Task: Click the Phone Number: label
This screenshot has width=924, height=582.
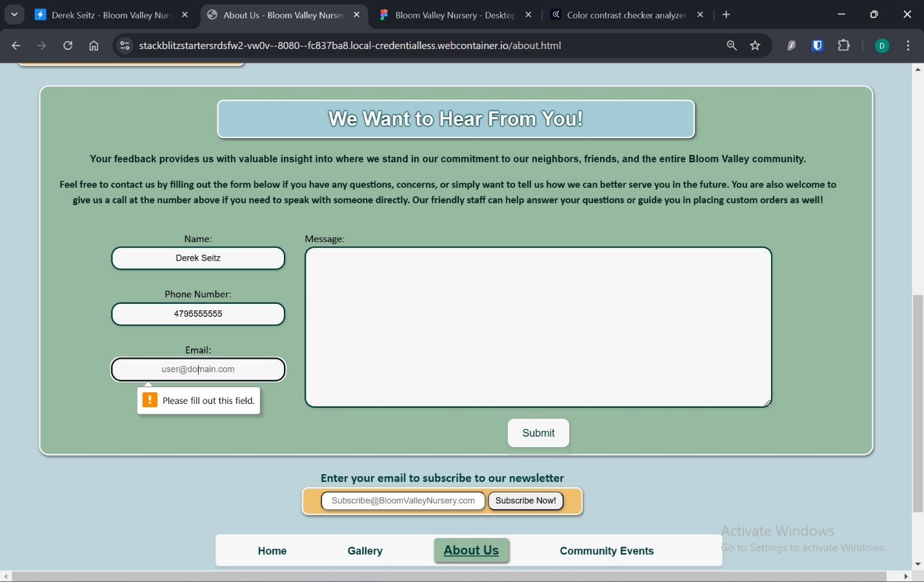Action: click(x=198, y=294)
